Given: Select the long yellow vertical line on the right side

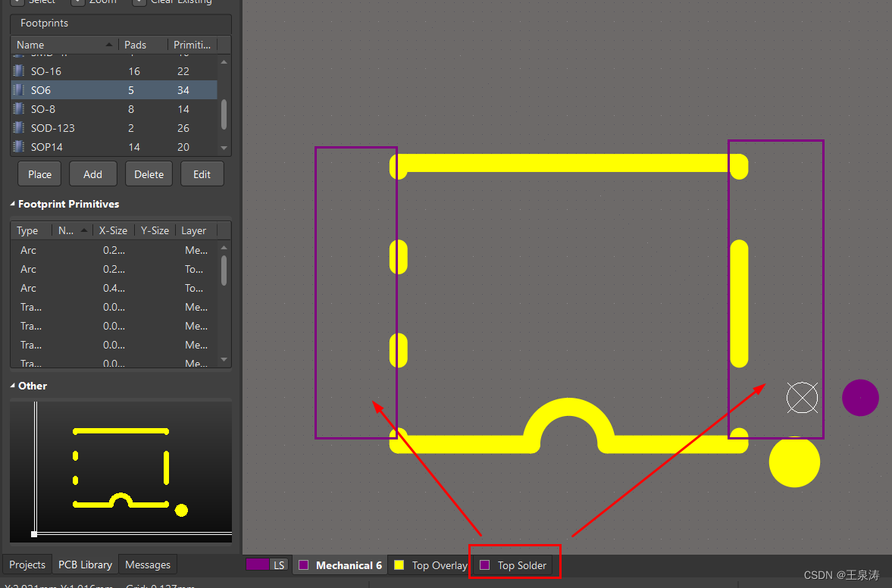Looking at the screenshot, I should 739,304.
